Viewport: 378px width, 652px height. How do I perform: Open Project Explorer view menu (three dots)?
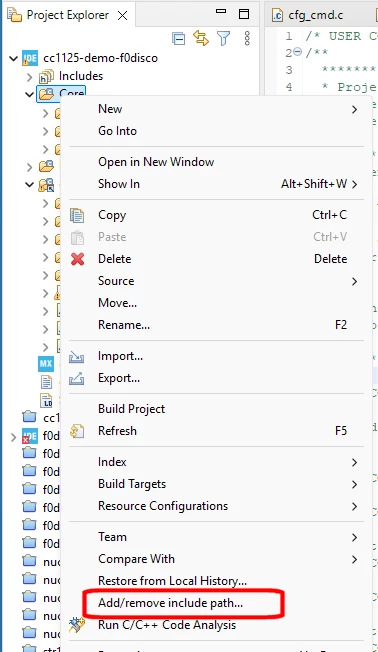(x=247, y=38)
